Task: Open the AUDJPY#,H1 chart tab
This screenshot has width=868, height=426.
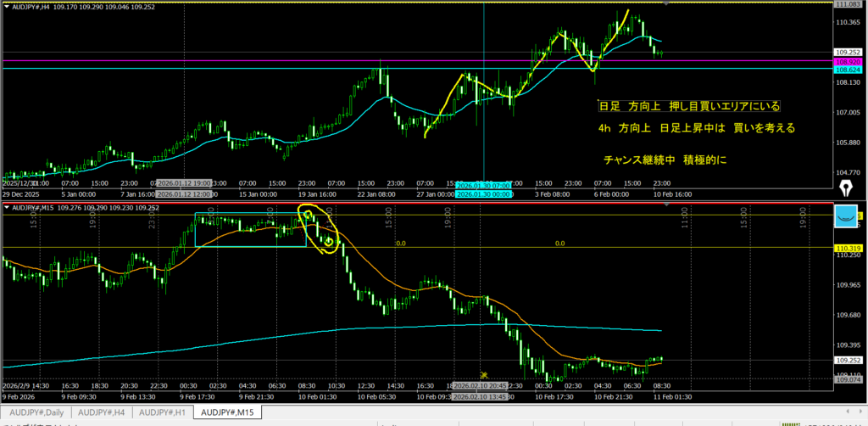Action: coord(162,412)
